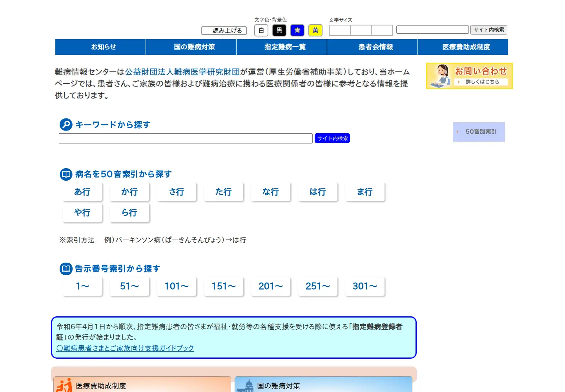Choose the middle font size box
The image size is (565, 392).
pyautogui.click(x=361, y=30)
